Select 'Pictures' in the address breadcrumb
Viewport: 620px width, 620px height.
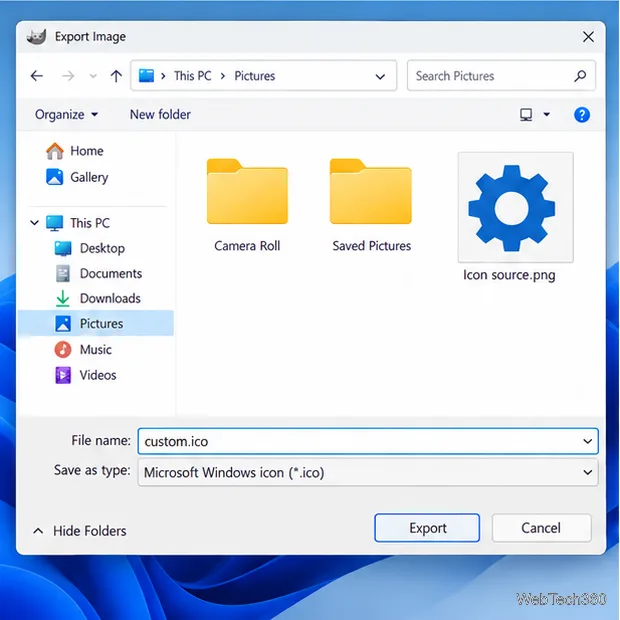click(255, 76)
